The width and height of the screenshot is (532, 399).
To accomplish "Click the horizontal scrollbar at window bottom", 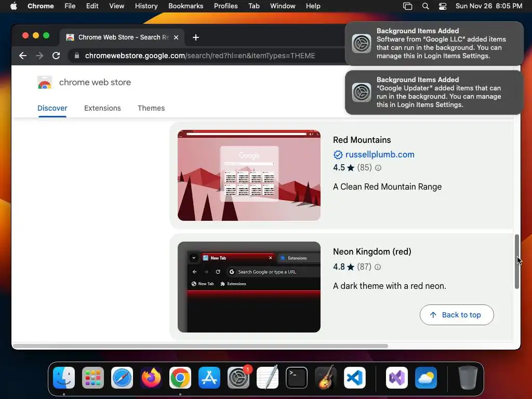I will [200, 346].
